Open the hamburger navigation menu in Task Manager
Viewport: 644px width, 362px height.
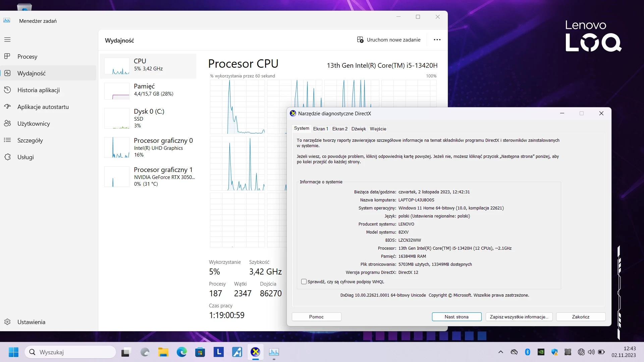coord(7,40)
